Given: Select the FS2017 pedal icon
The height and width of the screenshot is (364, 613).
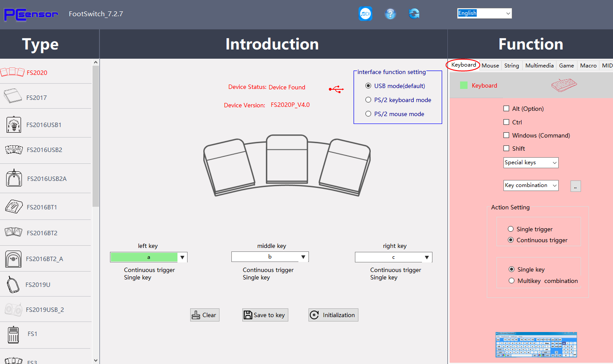Looking at the screenshot, I should point(13,96).
